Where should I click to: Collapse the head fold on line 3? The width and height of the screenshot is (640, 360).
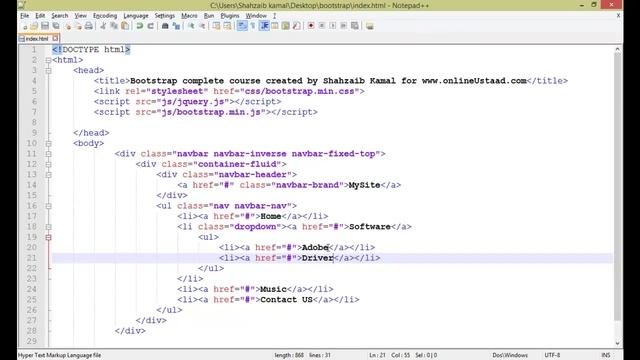(49, 71)
